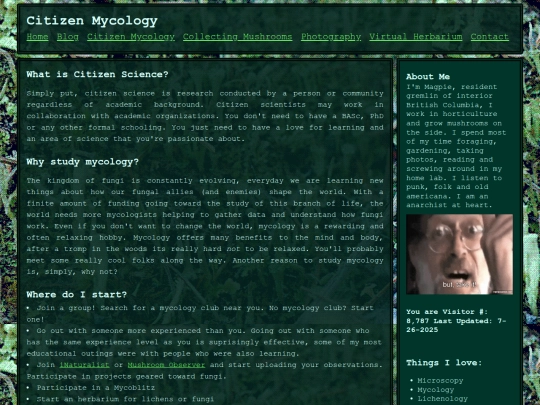Open the Home navigation link
This screenshot has height=405, width=540.
tap(37, 37)
